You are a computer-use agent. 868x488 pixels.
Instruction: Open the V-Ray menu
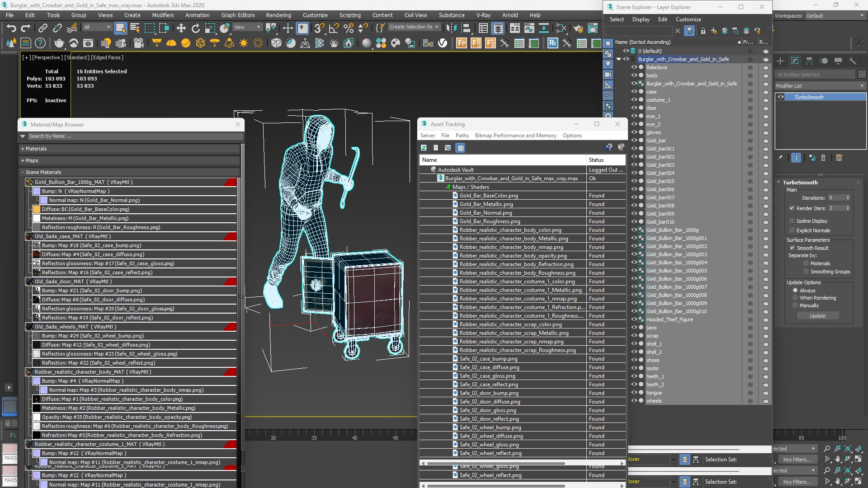(483, 15)
